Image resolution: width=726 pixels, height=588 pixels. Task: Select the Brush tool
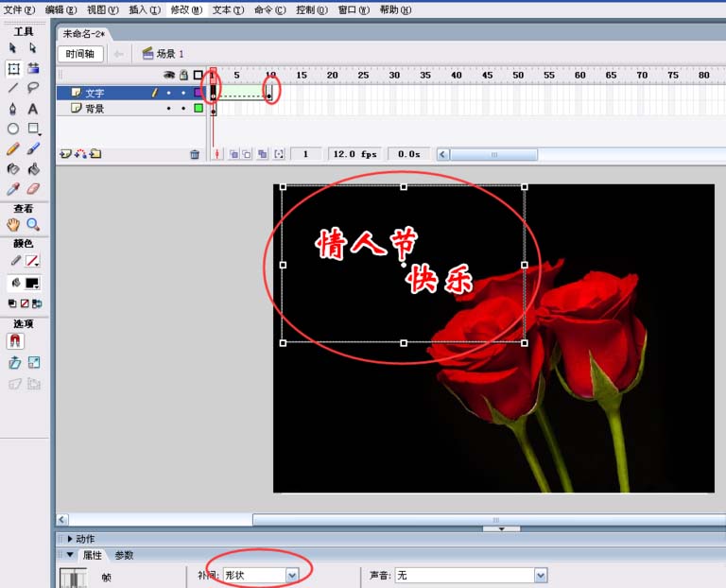pos(33,148)
